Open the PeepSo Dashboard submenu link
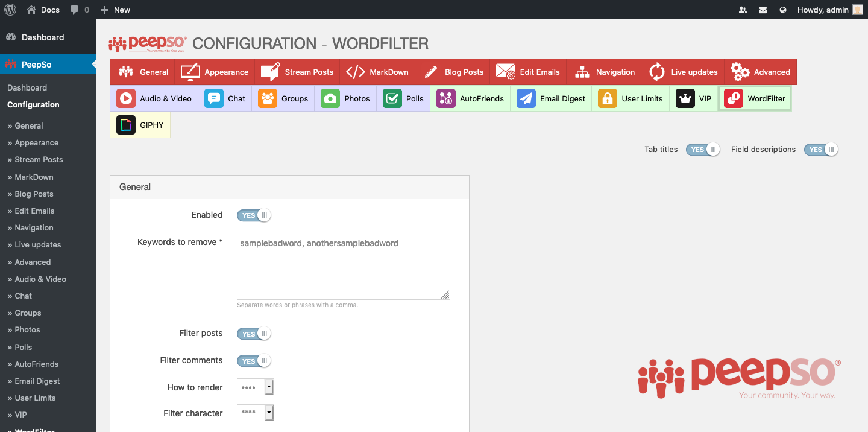868x432 pixels. point(27,87)
